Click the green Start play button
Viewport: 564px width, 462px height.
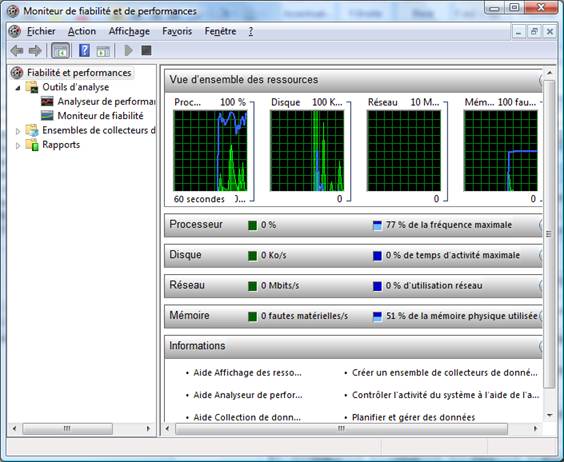128,50
